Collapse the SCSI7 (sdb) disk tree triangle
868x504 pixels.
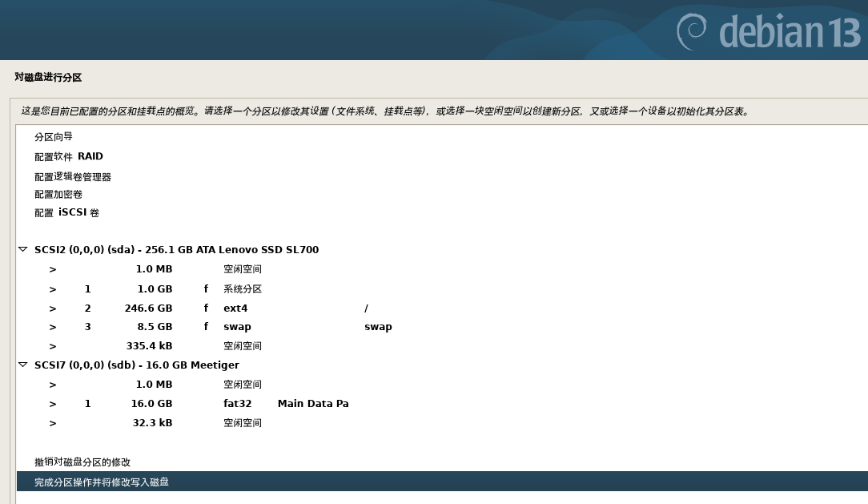tap(23, 365)
